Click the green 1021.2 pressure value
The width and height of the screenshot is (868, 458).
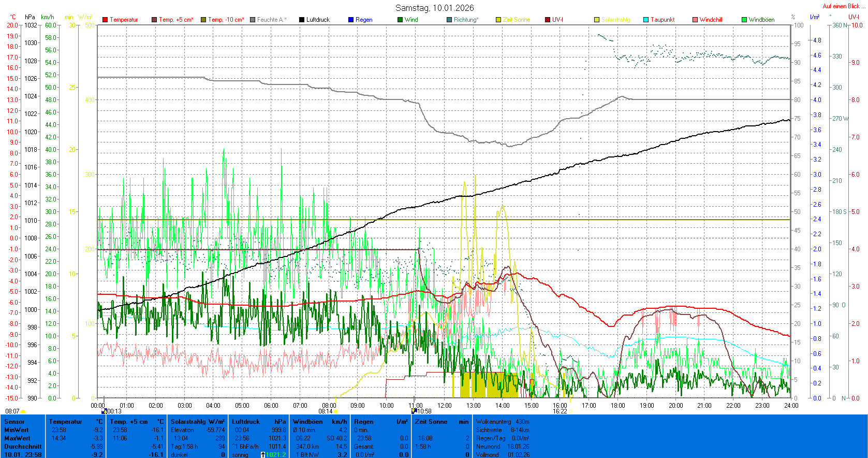[275, 455]
